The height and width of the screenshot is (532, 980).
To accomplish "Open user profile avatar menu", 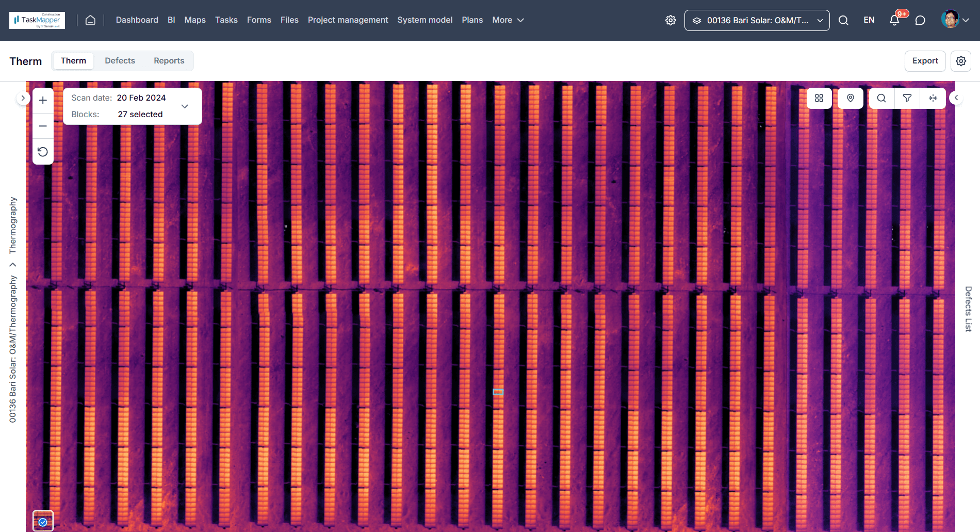I will [955, 20].
